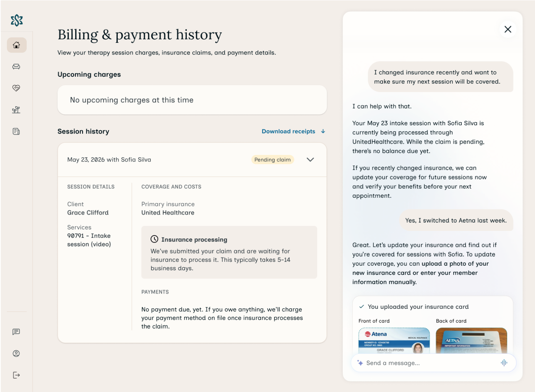Image resolution: width=535 pixels, height=392 pixels.
Task: Click 'I changed insurance recently' message bubble
Action: [441, 77]
